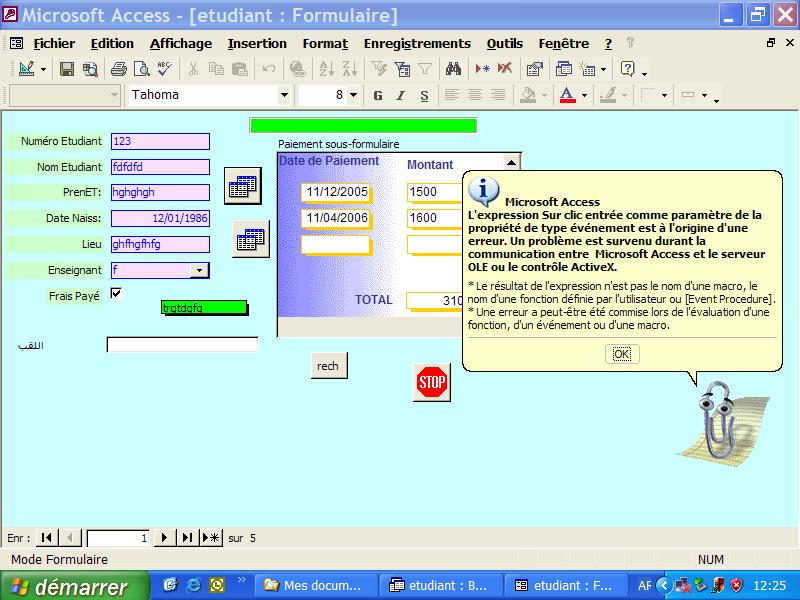The width and height of the screenshot is (800, 600).
Task: Toggle Italic formatting
Action: point(401,95)
